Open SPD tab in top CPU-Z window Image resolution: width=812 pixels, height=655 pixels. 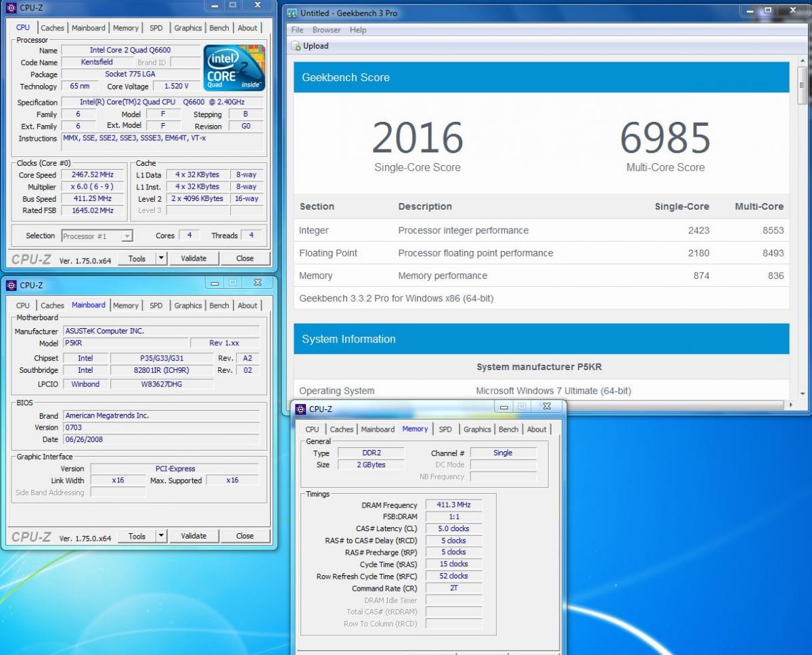coord(156,28)
